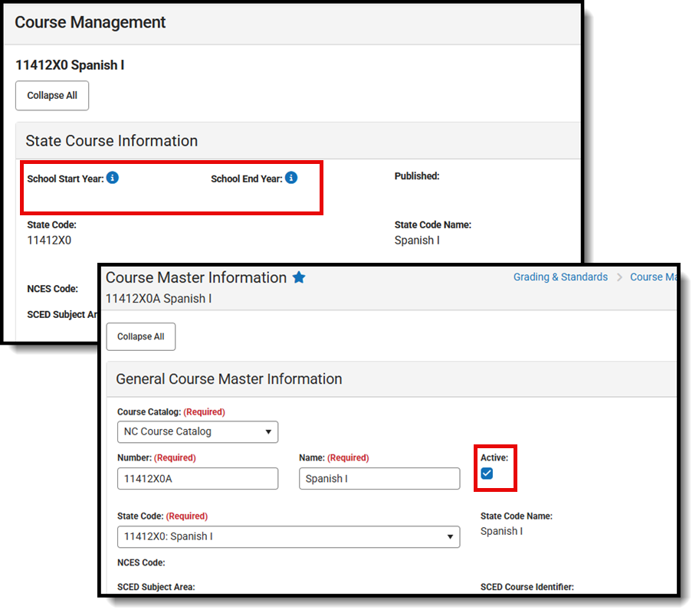699x616 pixels.
Task: Open the State Code combo box
Action: coord(287,536)
